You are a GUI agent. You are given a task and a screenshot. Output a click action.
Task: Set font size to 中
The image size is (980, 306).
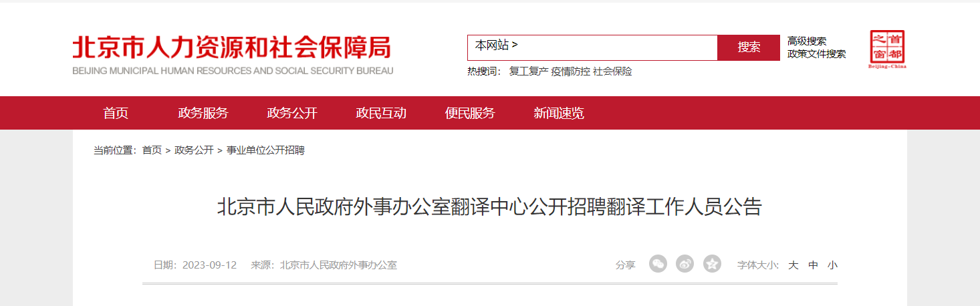click(813, 265)
